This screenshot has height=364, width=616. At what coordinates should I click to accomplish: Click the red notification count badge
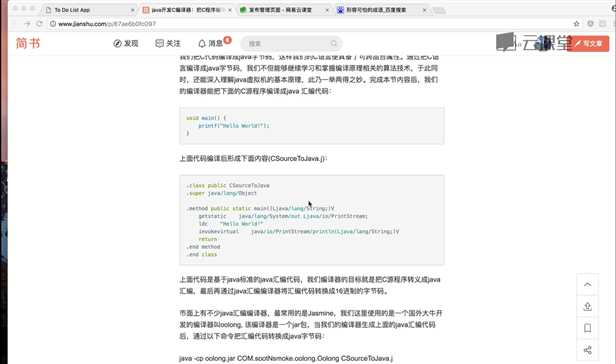[x=227, y=40]
